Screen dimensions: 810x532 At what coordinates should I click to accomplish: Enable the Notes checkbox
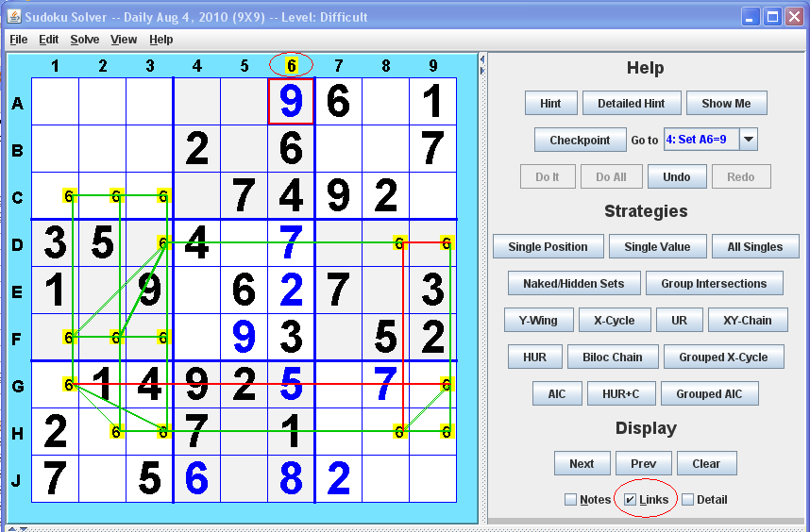coord(570,500)
